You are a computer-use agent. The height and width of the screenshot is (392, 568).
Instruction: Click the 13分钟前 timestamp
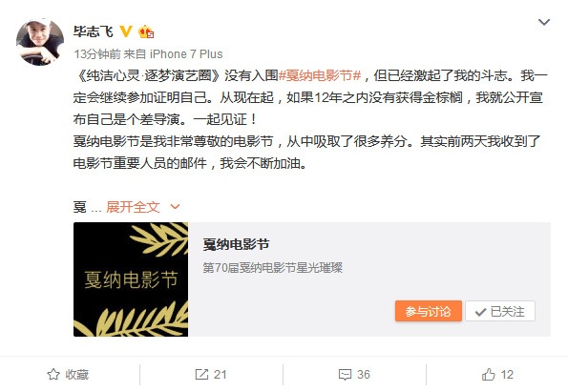[x=97, y=54]
